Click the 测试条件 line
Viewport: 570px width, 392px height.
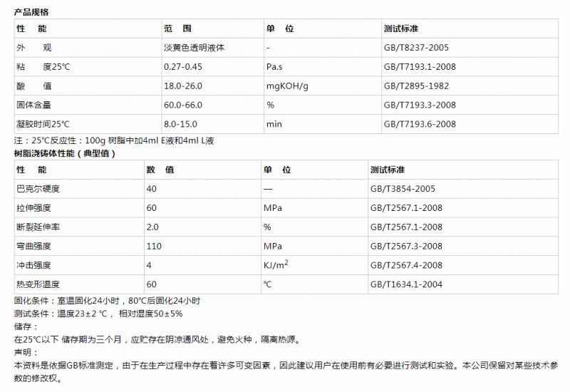pos(98,314)
